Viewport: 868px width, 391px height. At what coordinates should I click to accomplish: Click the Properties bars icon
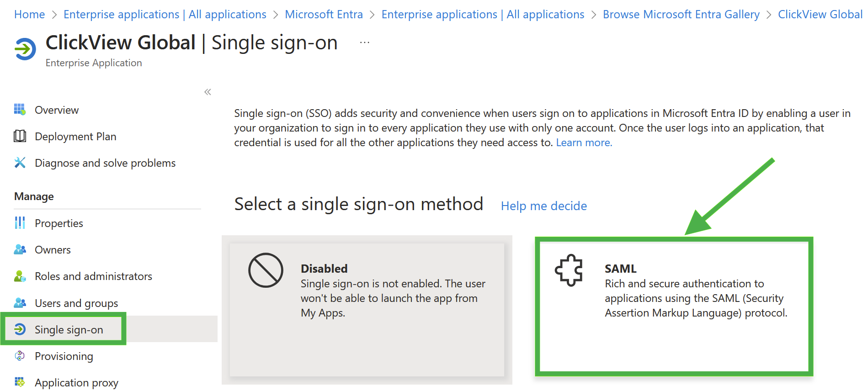pyautogui.click(x=20, y=223)
